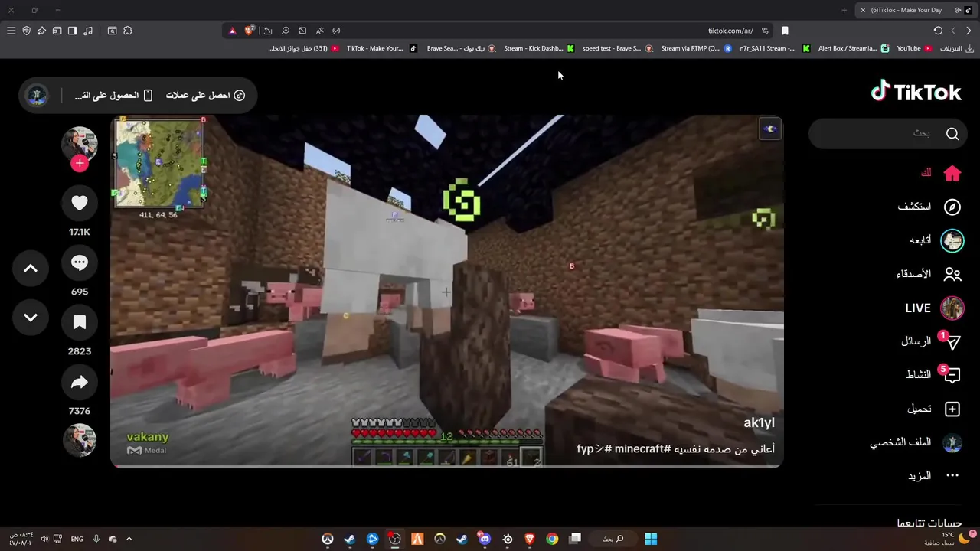Open LIVE in the sidebar
The image size is (980, 551).
pos(934,308)
